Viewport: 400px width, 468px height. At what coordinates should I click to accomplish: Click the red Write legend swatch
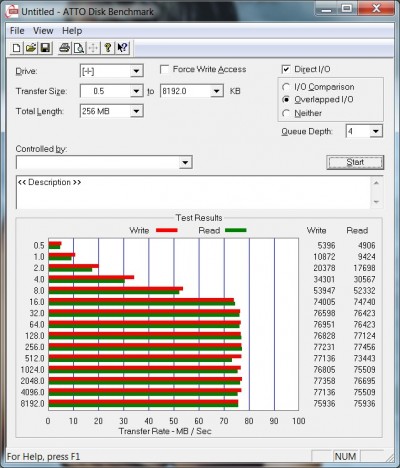coord(167,230)
